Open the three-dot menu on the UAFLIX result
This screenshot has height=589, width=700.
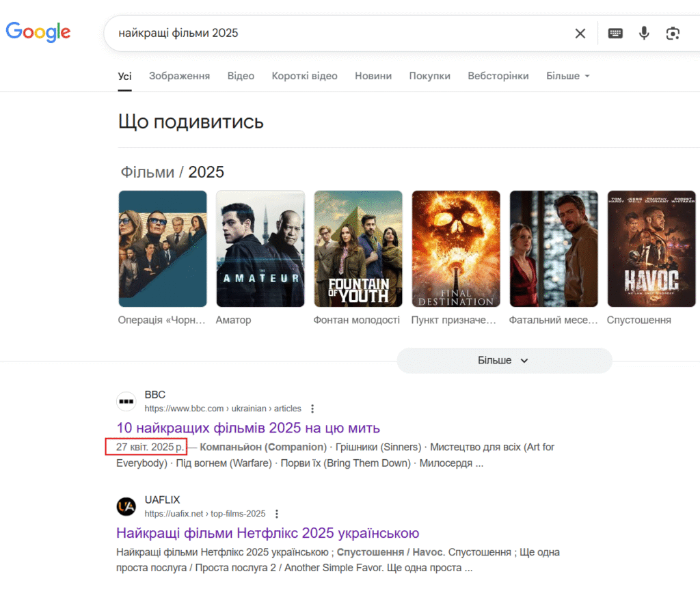(277, 513)
